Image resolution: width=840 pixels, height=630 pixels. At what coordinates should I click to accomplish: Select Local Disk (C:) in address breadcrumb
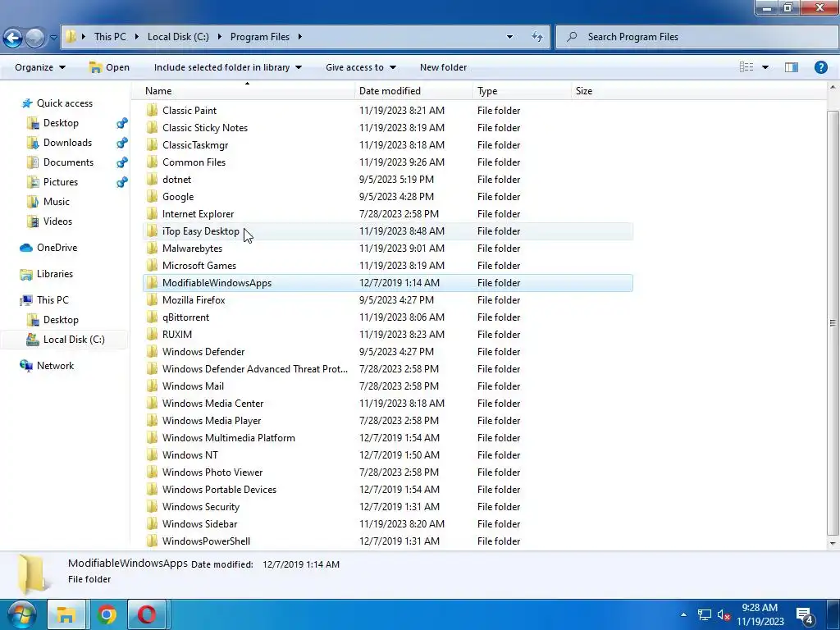coord(178,37)
